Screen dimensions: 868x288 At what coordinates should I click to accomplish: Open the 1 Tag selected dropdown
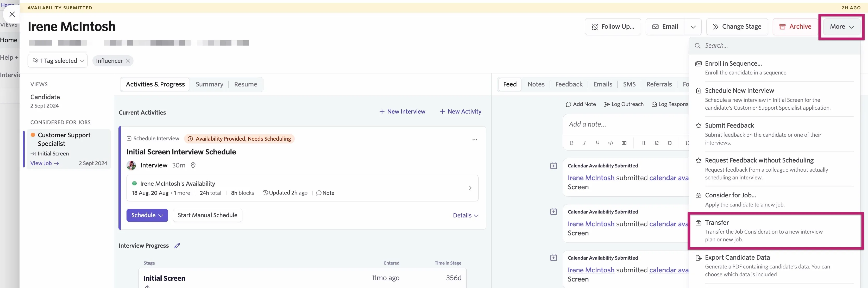tap(58, 61)
